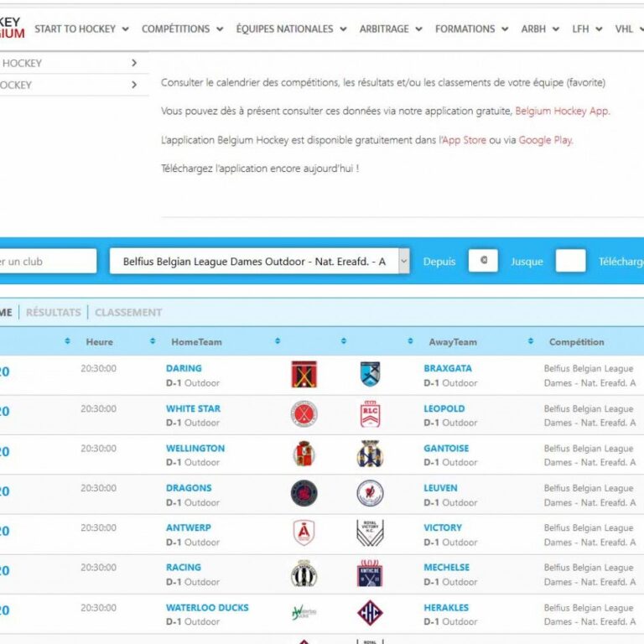Click the Wellington club logo

(x=304, y=454)
